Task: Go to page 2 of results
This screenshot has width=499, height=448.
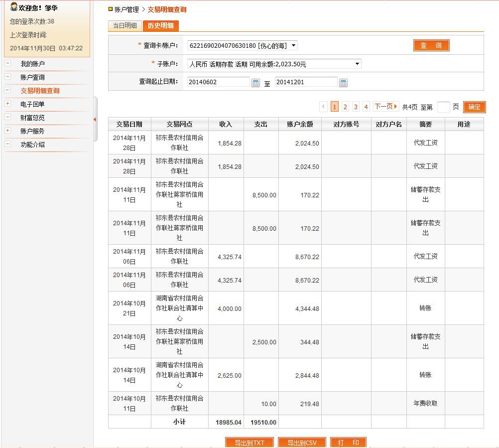Action: point(345,107)
